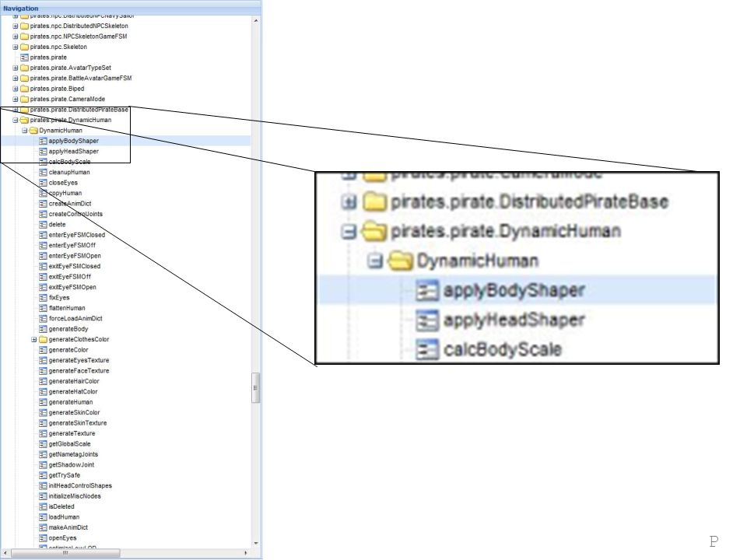
Task: Open the initHeadControlShapes entry
Action: [x=80, y=486]
